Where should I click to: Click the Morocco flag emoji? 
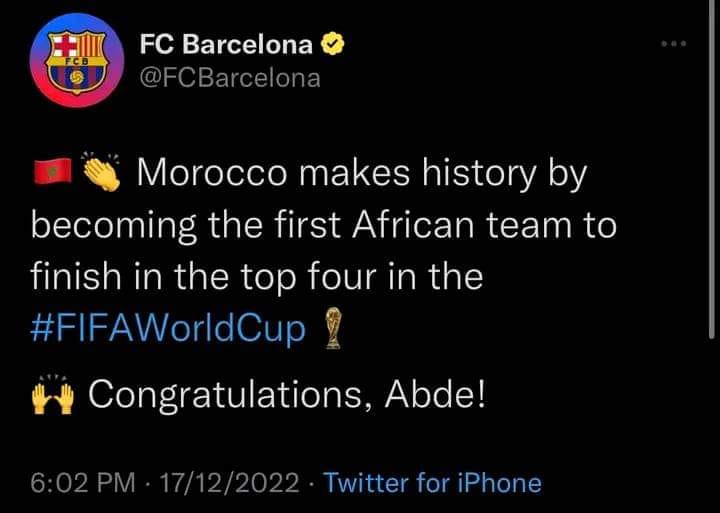pyautogui.click(x=53, y=171)
